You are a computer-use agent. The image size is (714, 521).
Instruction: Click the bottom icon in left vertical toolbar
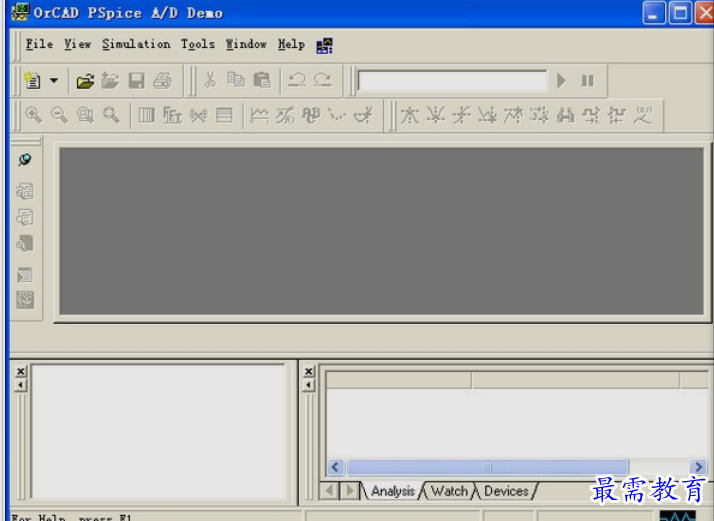(25, 300)
